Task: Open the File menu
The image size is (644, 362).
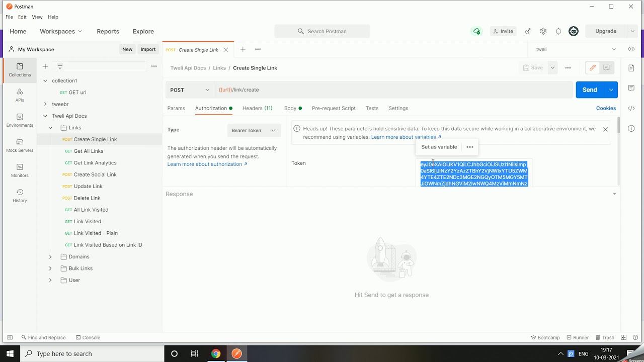Action: 10,17
